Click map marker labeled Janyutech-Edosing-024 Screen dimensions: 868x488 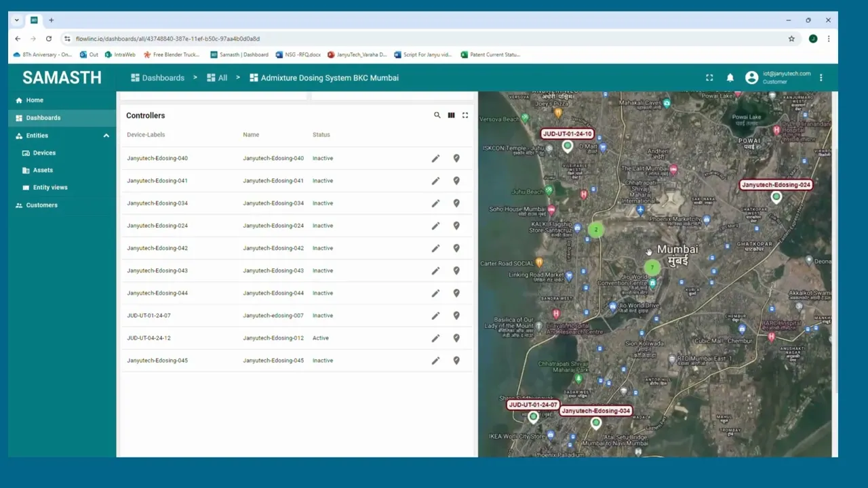[776, 197]
